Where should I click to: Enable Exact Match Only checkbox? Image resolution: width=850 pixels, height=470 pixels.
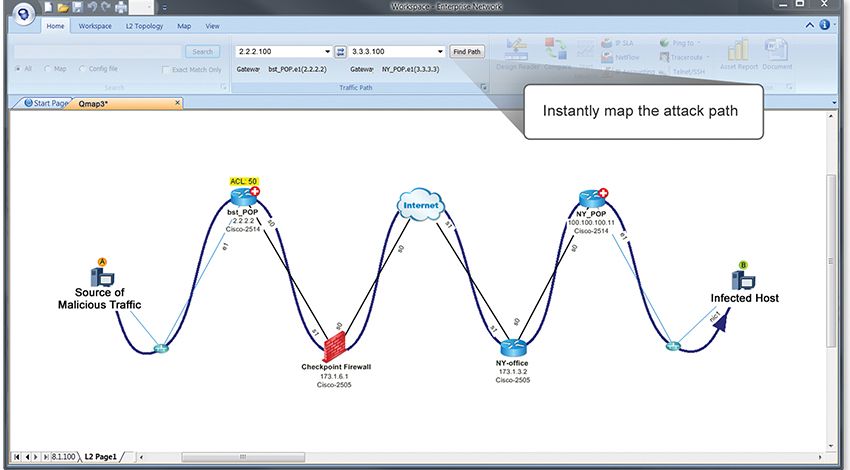166,69
